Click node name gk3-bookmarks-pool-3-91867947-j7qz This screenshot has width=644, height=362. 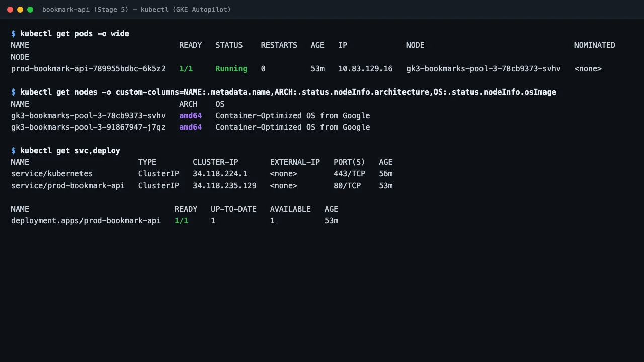click(x=88, y=127)
